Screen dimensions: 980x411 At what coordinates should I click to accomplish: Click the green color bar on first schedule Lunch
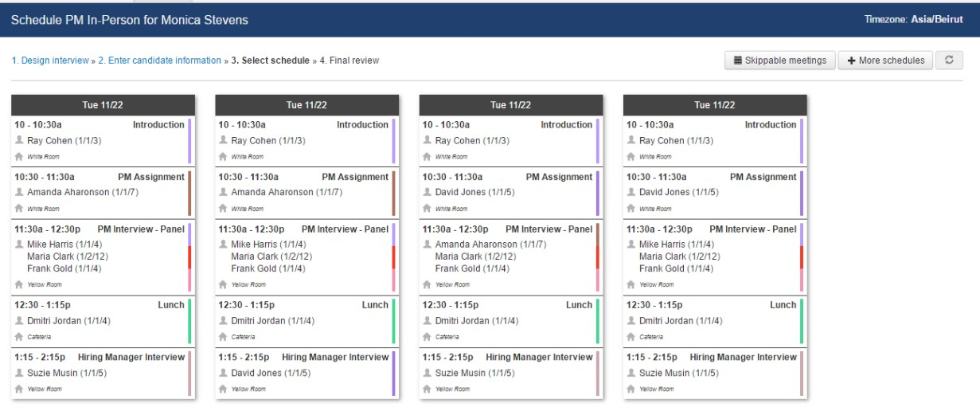tap(190, 321)
